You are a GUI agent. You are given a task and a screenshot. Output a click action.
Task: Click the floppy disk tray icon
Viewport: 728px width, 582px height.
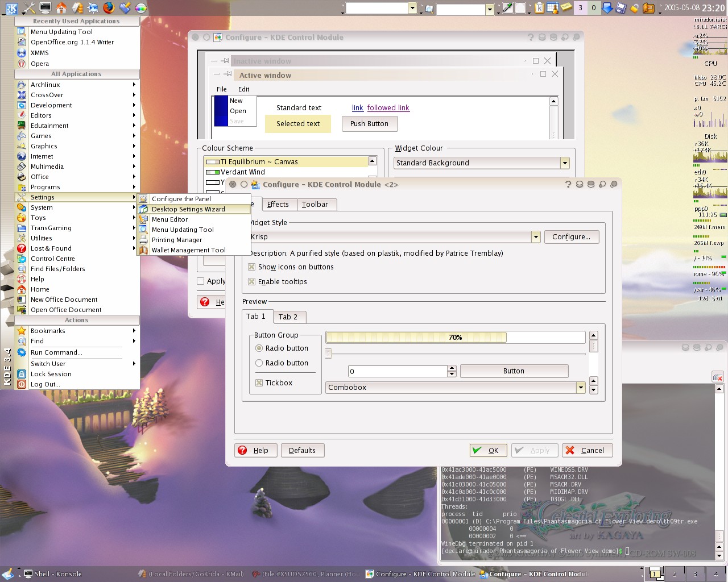point(621,8)
